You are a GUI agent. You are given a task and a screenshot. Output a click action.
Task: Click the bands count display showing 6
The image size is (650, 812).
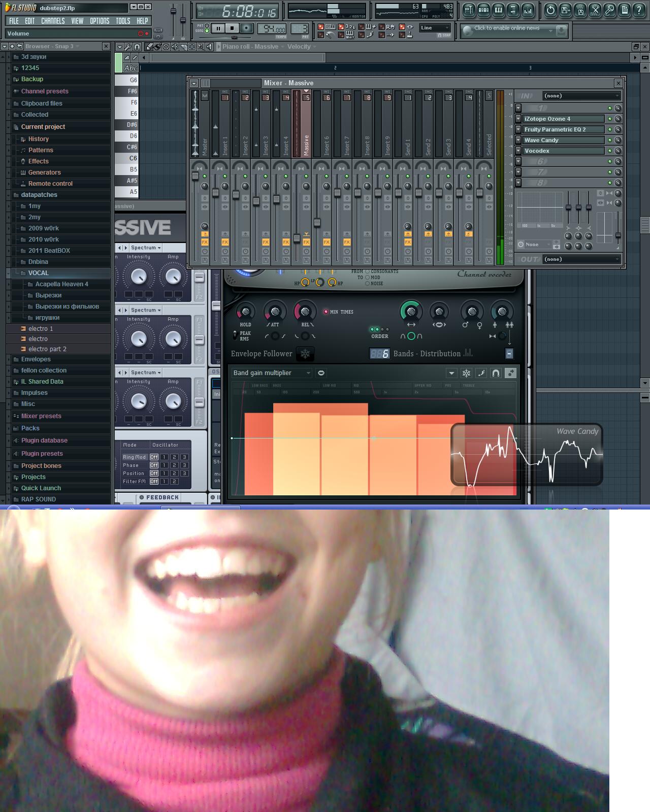(x=380, y=354)
